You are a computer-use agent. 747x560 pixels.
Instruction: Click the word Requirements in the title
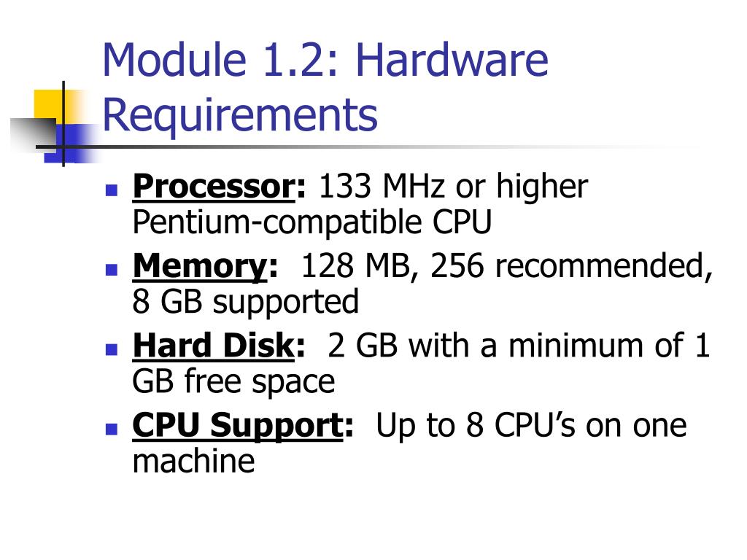point(240,116)
